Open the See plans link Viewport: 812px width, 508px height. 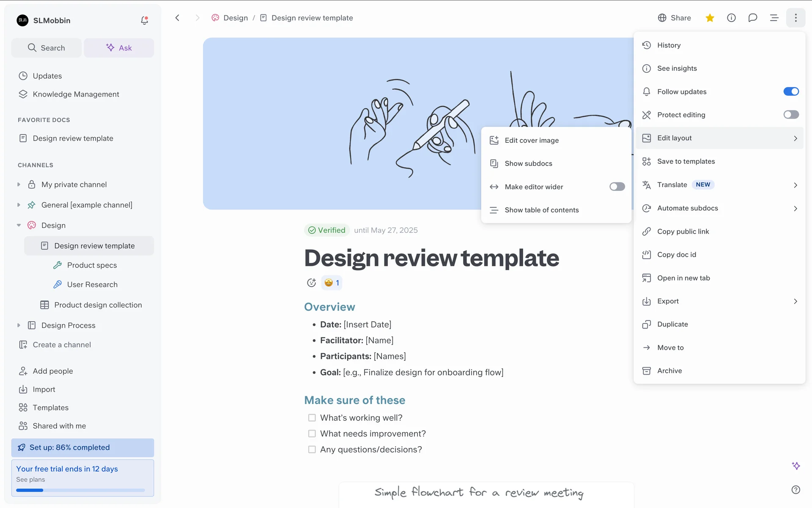click(x=30, y=480)
